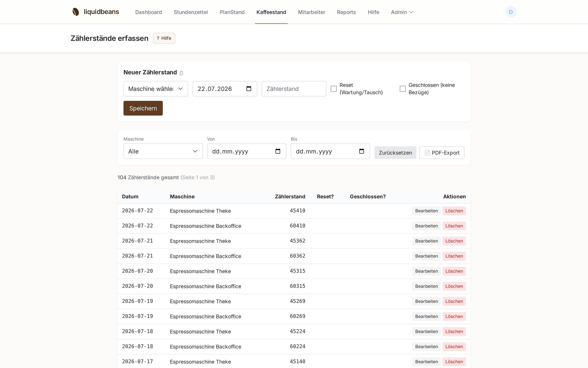The image size is (588, 368).
Task: Open calendar picker on the 22.07.2026 date field
Action: pos(249,89)
